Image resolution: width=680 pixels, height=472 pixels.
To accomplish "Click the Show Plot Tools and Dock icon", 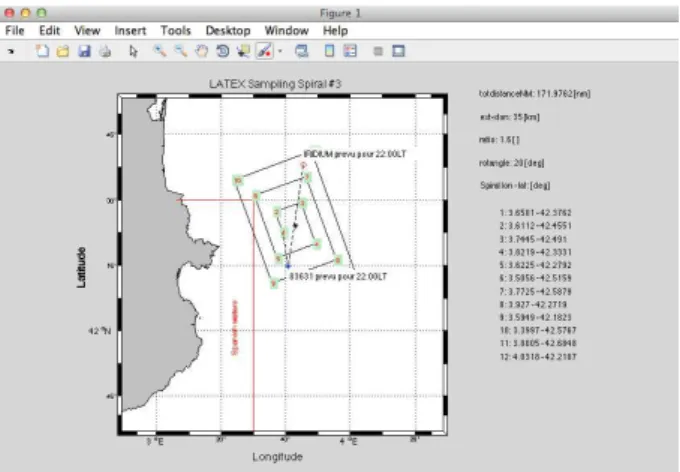I will point(399,51).
